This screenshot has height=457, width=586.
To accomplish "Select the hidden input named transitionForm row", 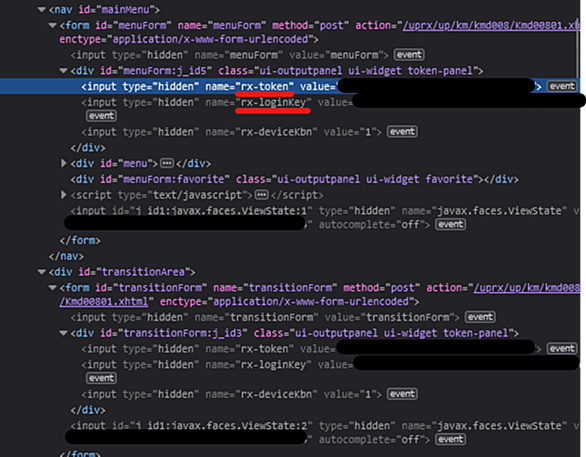I will (x=265, y=317).
